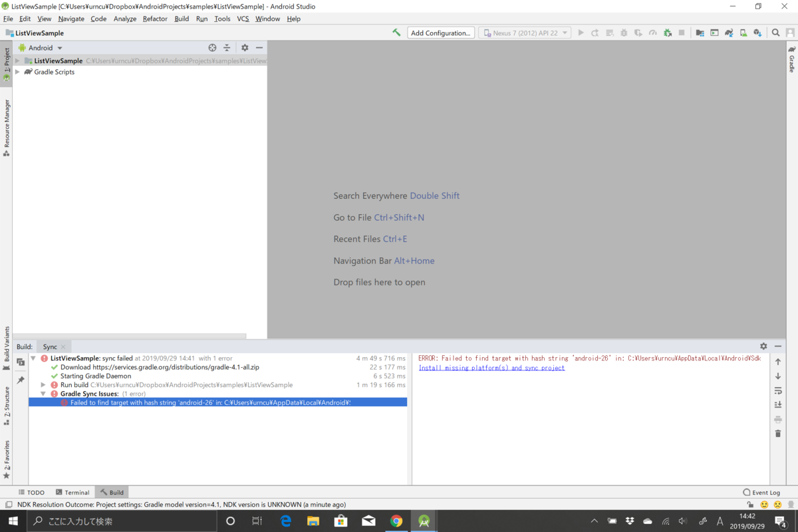The width and height of the screenshot is (798, 532).
Task: Toggle the Gradle side panel tab
Action: pyautogui.click(x=791, y=59)
